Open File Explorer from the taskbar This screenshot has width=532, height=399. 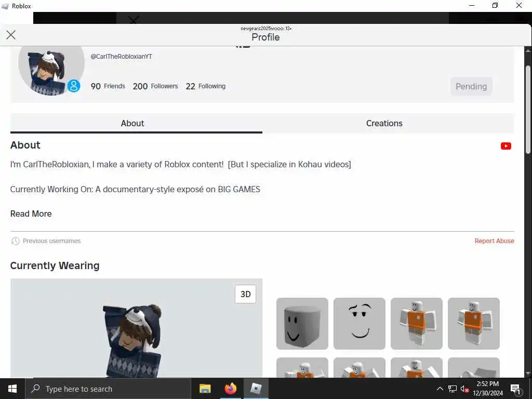coord(205,389)
